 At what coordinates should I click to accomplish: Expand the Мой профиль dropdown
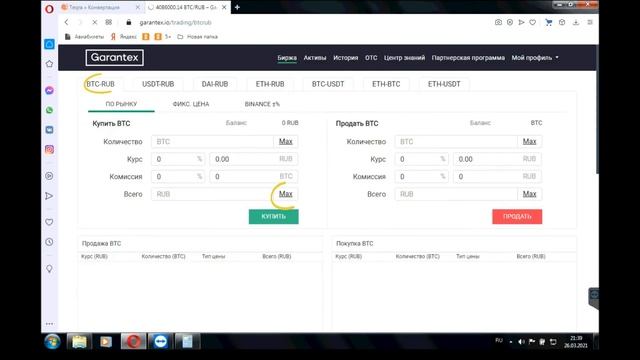pos(535,58)
